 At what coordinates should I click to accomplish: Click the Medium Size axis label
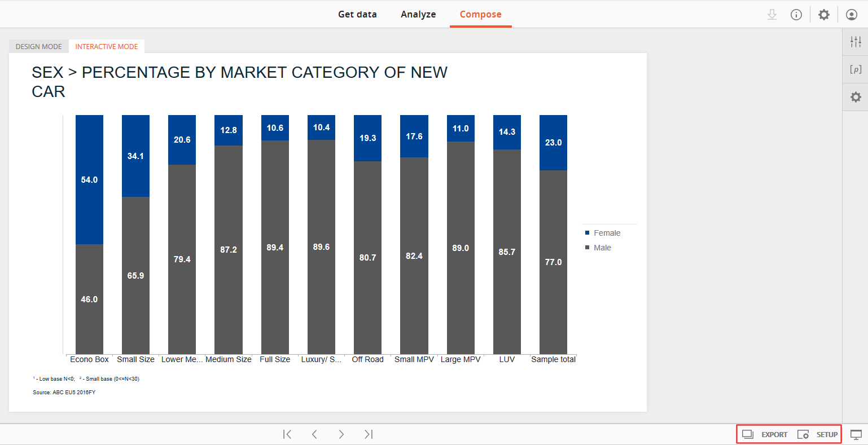[x=229, y=359]
